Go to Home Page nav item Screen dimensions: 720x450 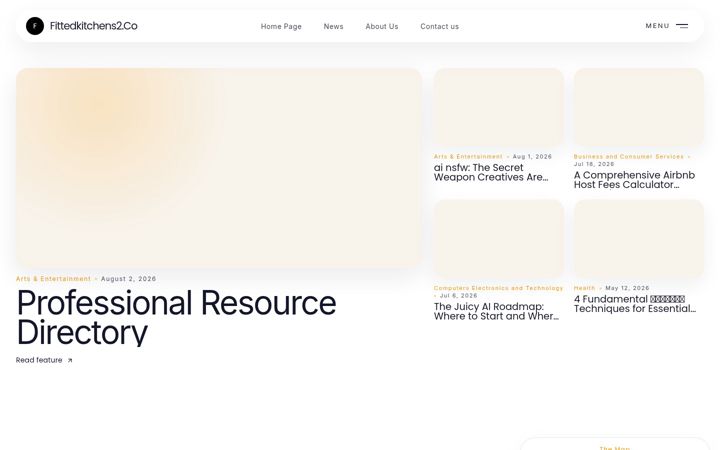pyautogui.click(x=281, y=27)
